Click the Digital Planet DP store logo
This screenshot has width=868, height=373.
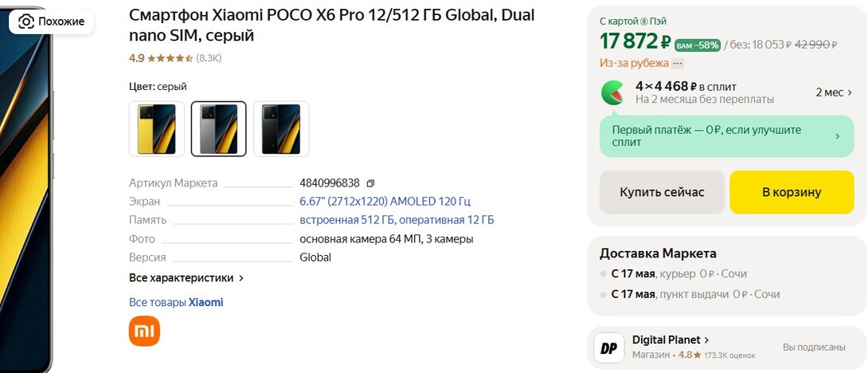point(609,347)
